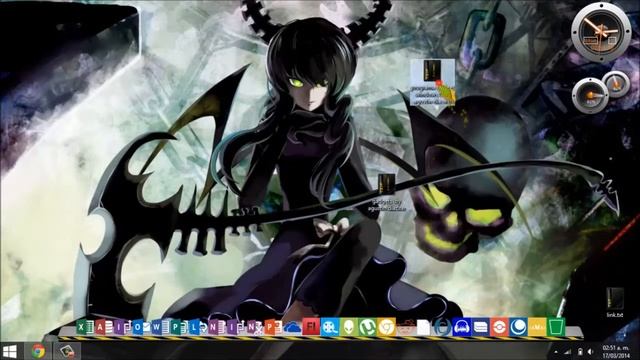Click the analog clock desktop gadget
The height and width of the screenshot is (360, 640).
[x=601, y=32]
